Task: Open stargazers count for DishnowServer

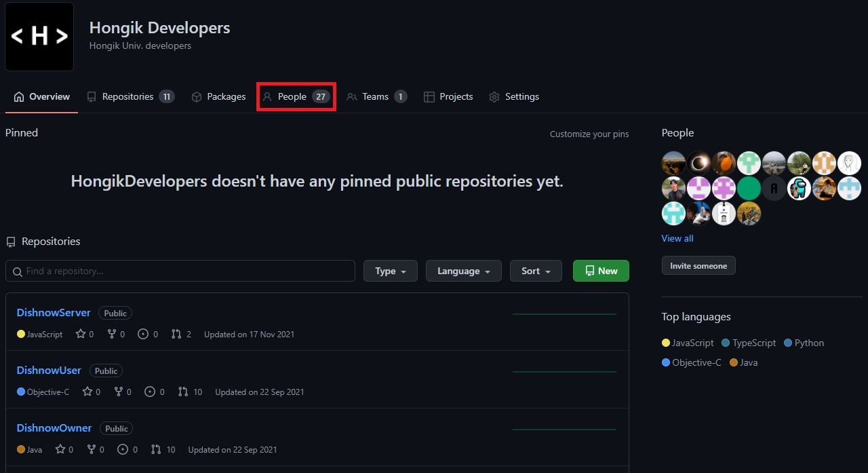Action: [x=85, y=334]
